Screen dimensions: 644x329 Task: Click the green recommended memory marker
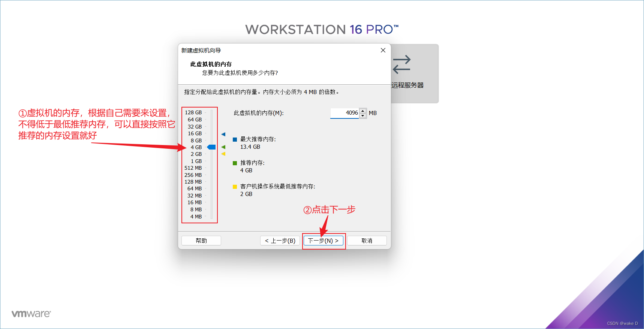[x=223, y=147]
